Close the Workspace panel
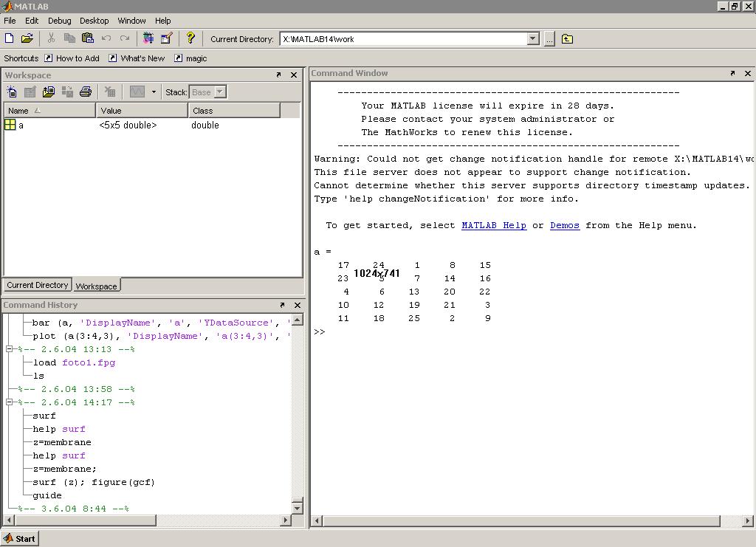Screen dimensions: 756x547 pos(294,75)
